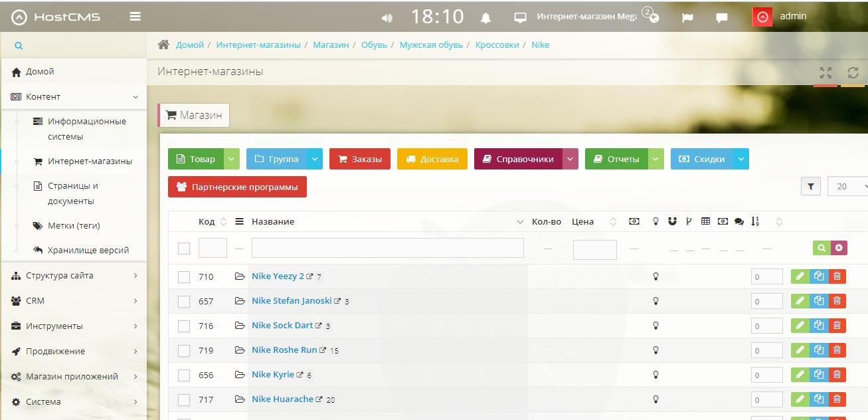
Task: Sort by the Код column arrows
Action: 223,221
